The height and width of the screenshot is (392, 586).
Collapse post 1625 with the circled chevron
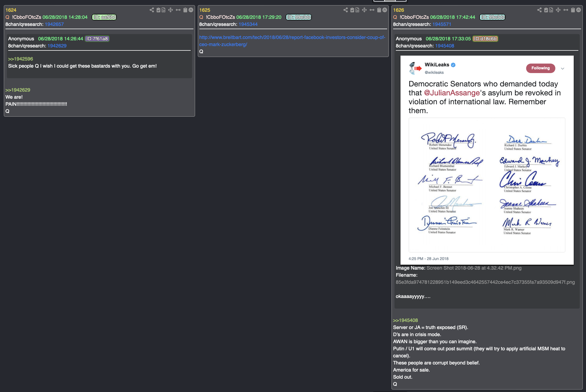[x=385, y=10]
